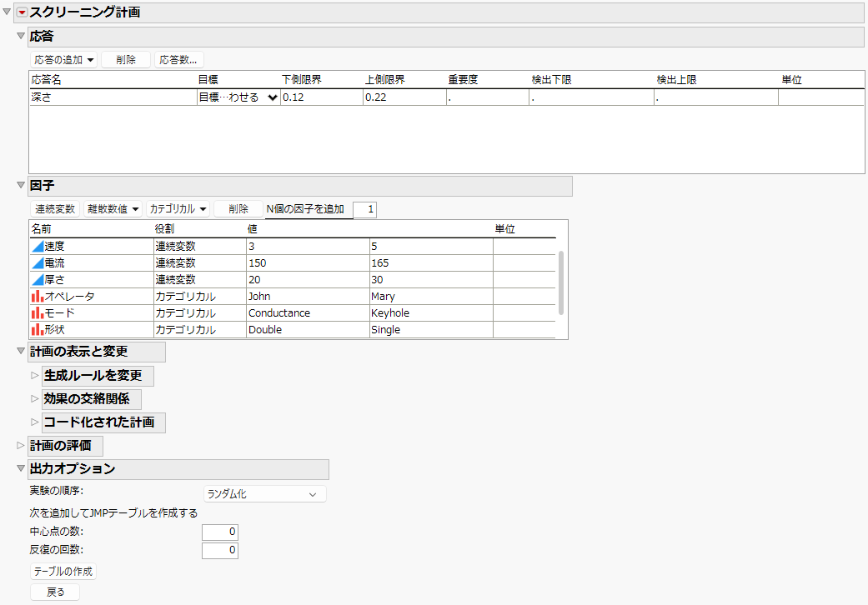Click the continuous icon beside 厚さ
The width and height of the screenshot is (868, 605).
(38, 280)
